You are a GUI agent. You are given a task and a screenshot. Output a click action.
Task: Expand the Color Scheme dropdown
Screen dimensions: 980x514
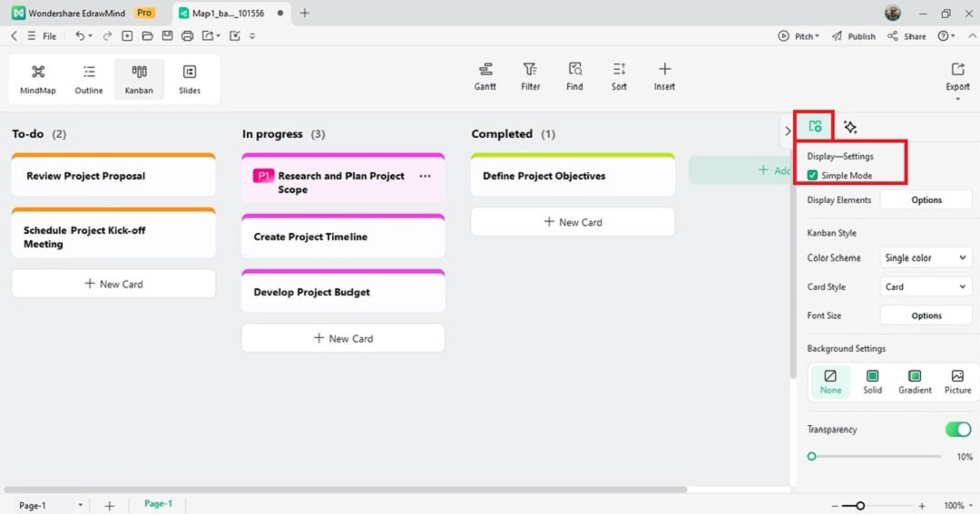(926, 257)
